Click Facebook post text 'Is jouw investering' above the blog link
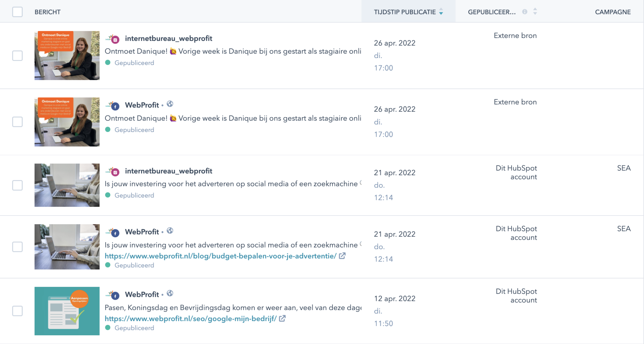This screenshot has width=644, height=344. tap(233, 245)
